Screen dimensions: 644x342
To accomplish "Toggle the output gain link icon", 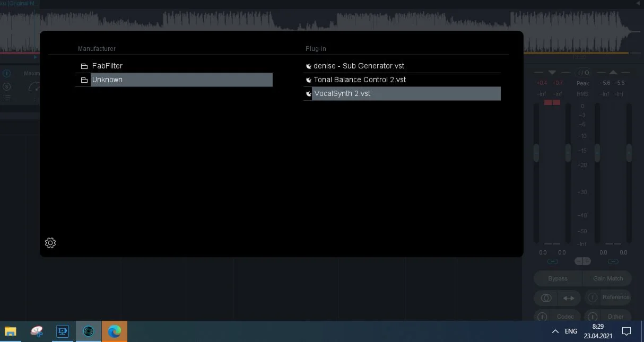I will click(x=613, y=261).
